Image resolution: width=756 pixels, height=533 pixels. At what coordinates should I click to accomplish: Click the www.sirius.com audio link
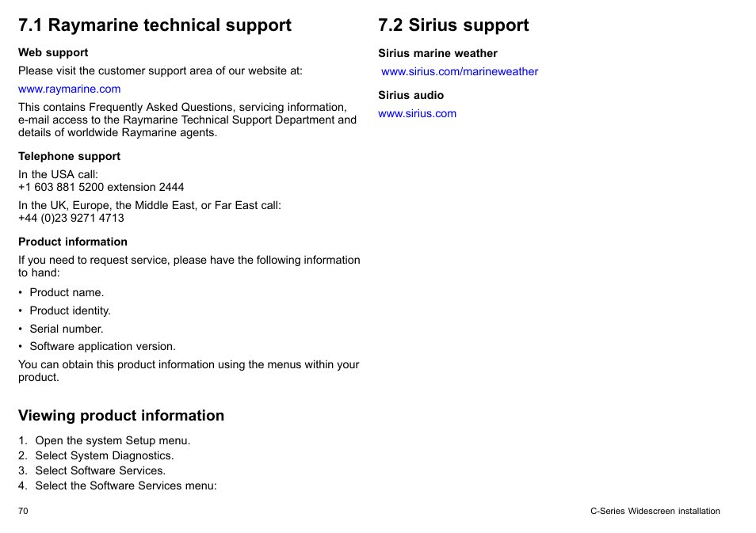[417, 114]
